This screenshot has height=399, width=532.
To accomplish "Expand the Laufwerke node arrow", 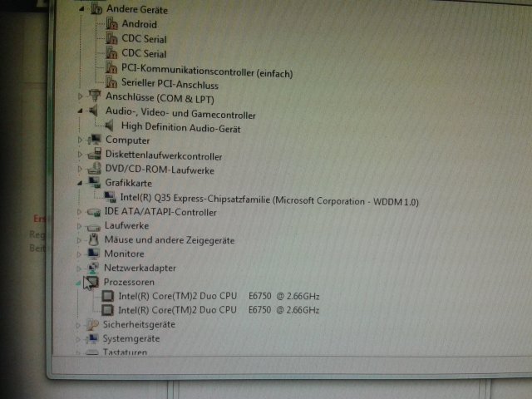I will click(x=79, y=226).
